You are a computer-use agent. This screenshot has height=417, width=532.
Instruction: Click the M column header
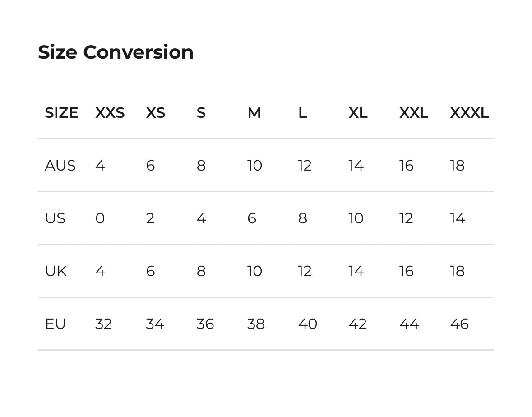click(254, 113)
